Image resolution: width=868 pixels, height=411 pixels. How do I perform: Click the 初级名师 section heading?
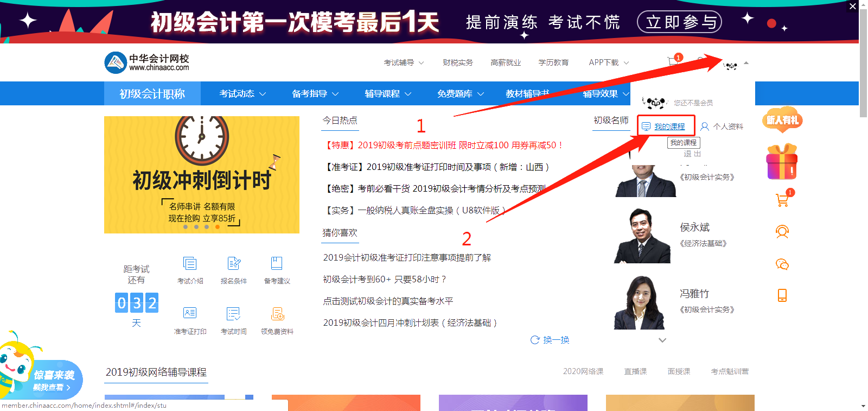tap(611, 120)
